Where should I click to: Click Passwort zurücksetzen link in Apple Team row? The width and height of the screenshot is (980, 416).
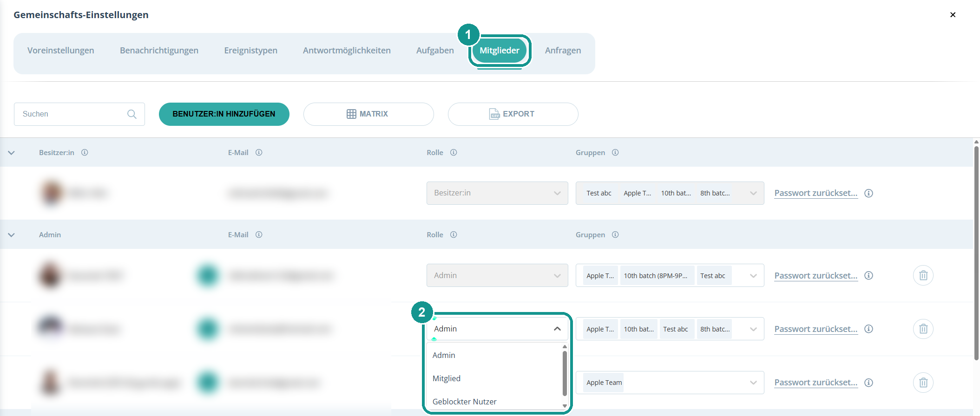[816, 383]
